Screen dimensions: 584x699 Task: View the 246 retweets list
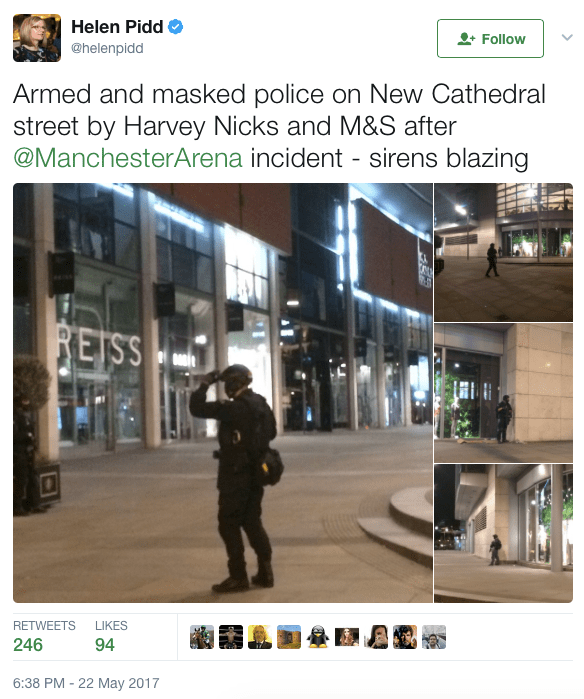44,636
